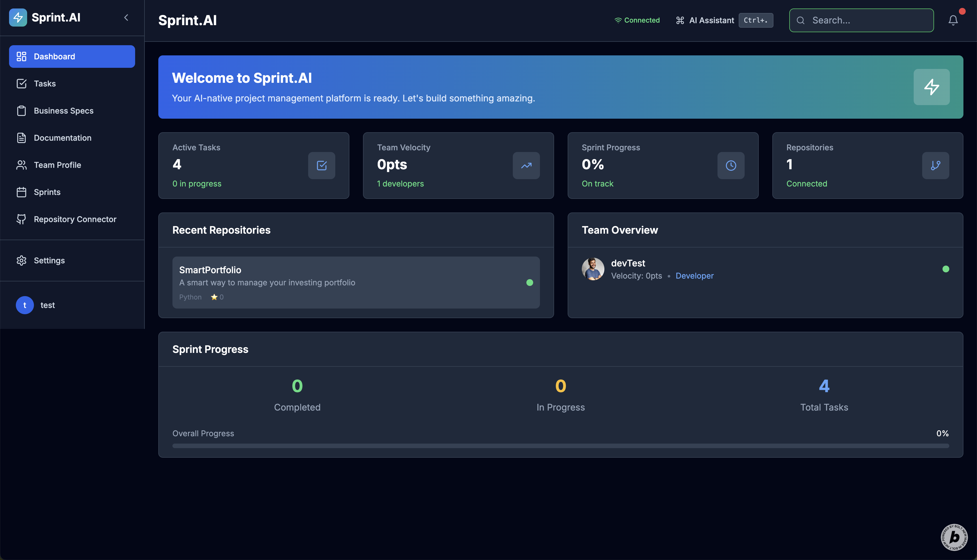Click the lightning bolt in welcome banner

point(931,87)
